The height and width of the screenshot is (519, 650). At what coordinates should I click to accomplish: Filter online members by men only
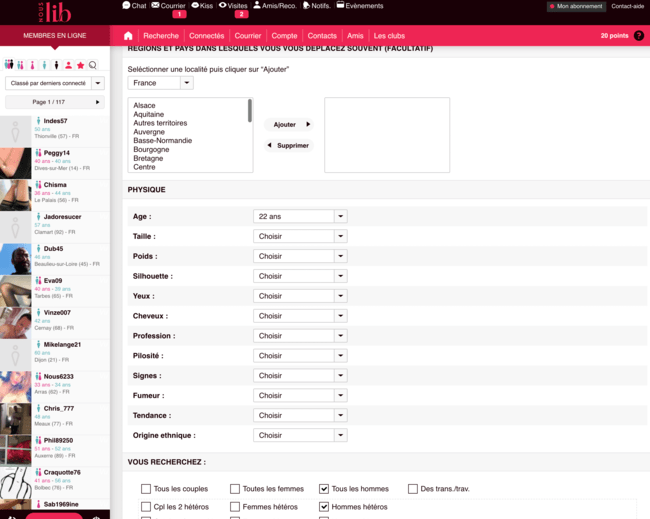click(44, 65)
